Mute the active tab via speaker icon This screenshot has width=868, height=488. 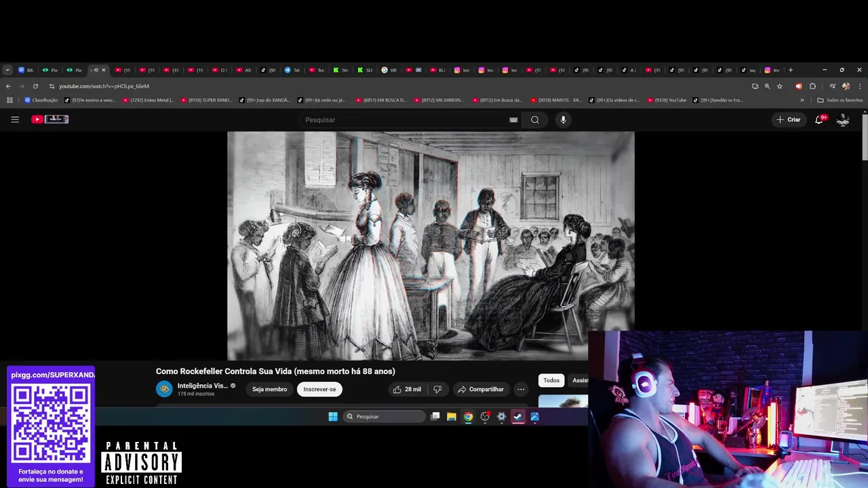(x=95, y=70)
